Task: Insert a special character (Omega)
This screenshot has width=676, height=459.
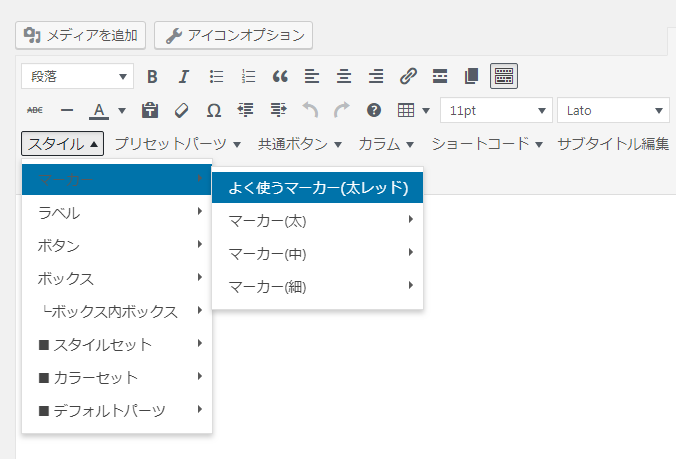Action: tap(213, 110)
